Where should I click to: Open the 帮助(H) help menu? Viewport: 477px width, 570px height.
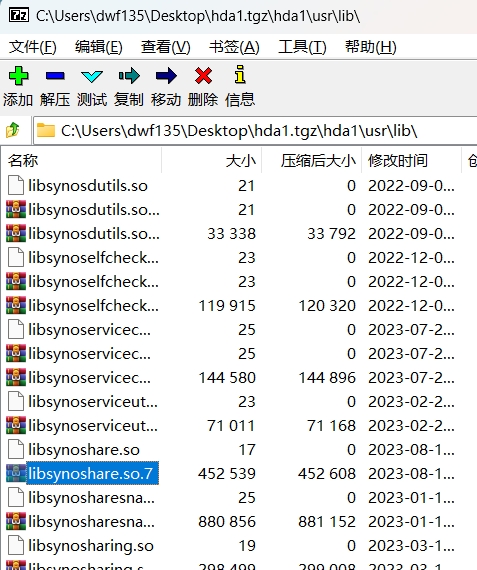(x=370, y=47)
